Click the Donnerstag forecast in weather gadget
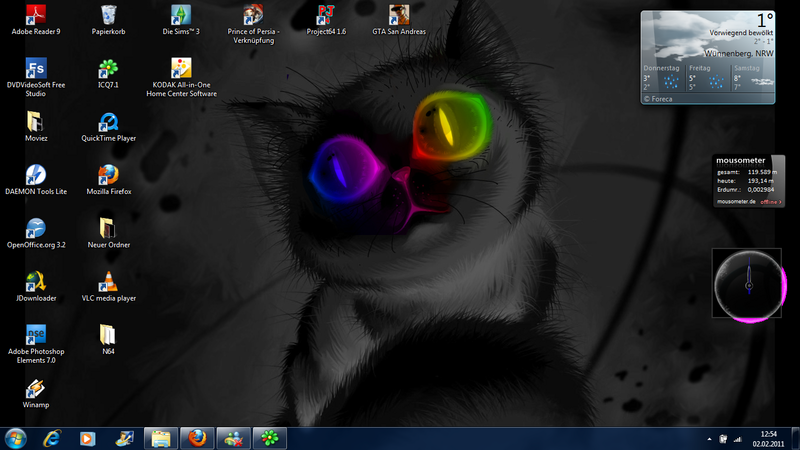This screenshot has height=450, width=800. (x=662, y=78)
